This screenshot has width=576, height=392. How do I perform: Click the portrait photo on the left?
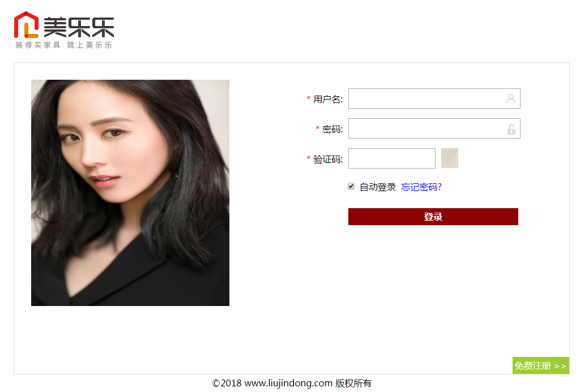[x=130, y=193]
